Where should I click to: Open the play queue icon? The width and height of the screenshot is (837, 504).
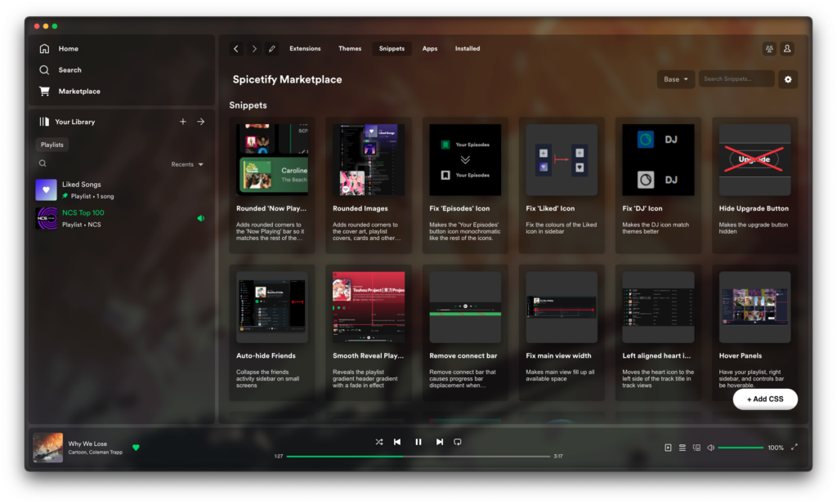pos(683,448)
